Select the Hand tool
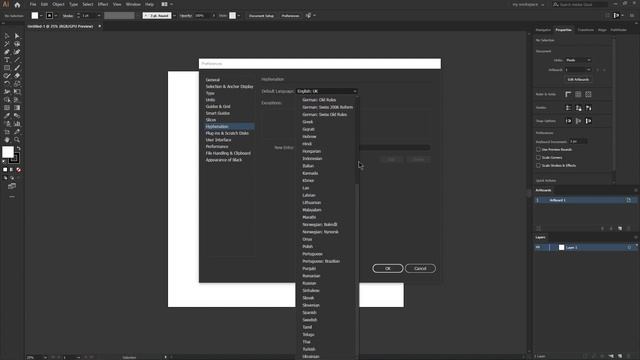This screenshot has width=640, height=360. (7, 140)
